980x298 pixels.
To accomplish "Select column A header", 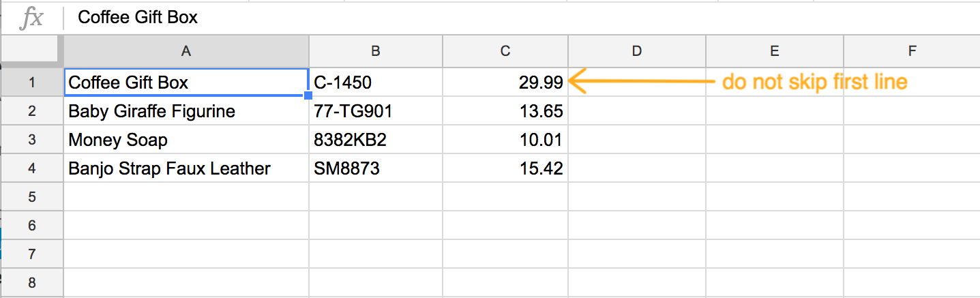I will [x=186, y=50].
